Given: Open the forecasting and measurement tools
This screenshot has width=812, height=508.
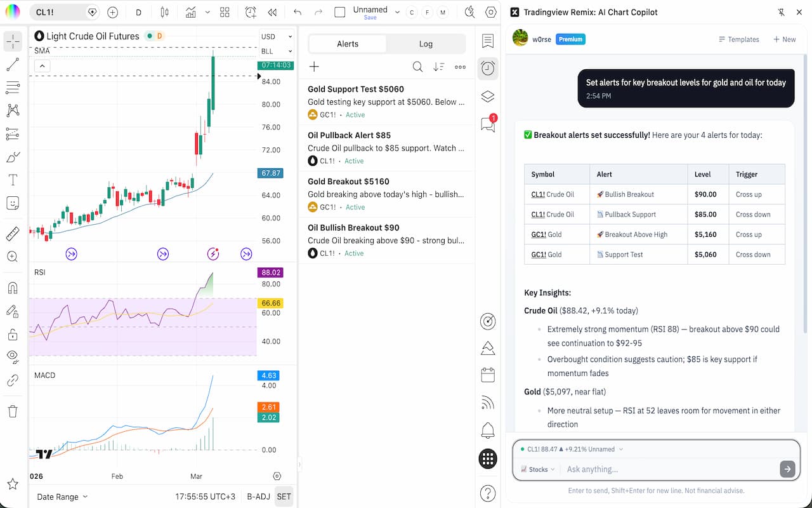Looking at the screenshot, I should 13,134.
